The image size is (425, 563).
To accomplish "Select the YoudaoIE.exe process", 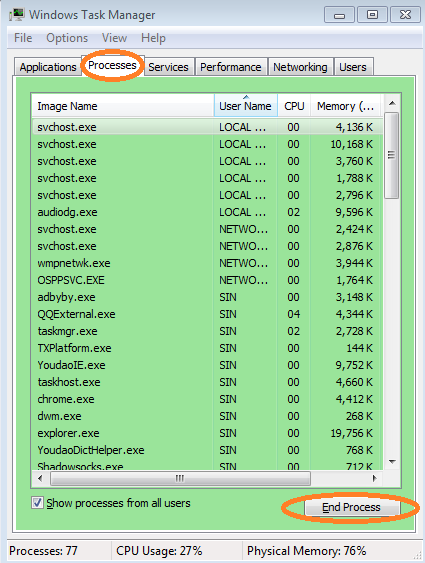I will (207, 365).
